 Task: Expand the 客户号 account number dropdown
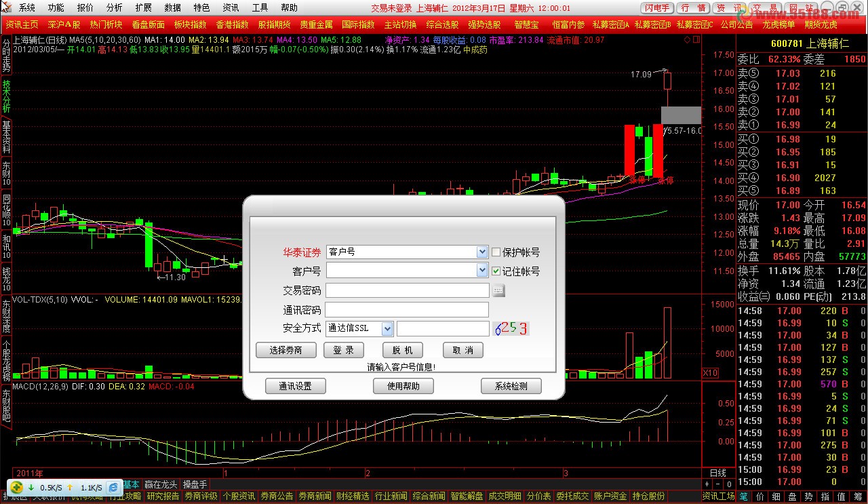[482, 270]
